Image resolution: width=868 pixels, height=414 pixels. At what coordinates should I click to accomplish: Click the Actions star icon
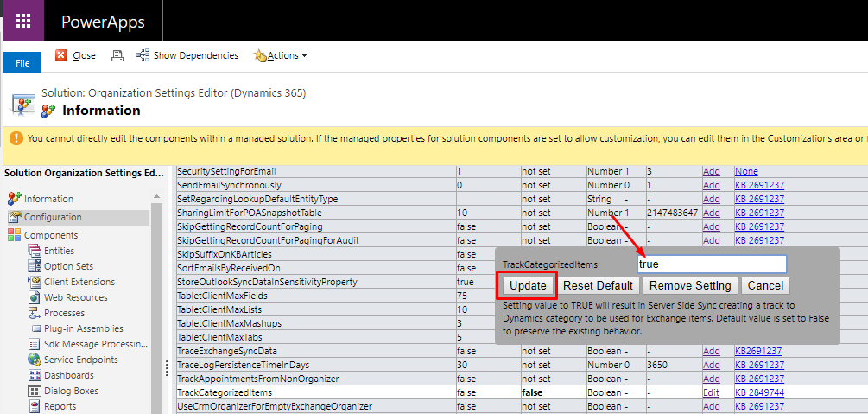coord(260,56)
